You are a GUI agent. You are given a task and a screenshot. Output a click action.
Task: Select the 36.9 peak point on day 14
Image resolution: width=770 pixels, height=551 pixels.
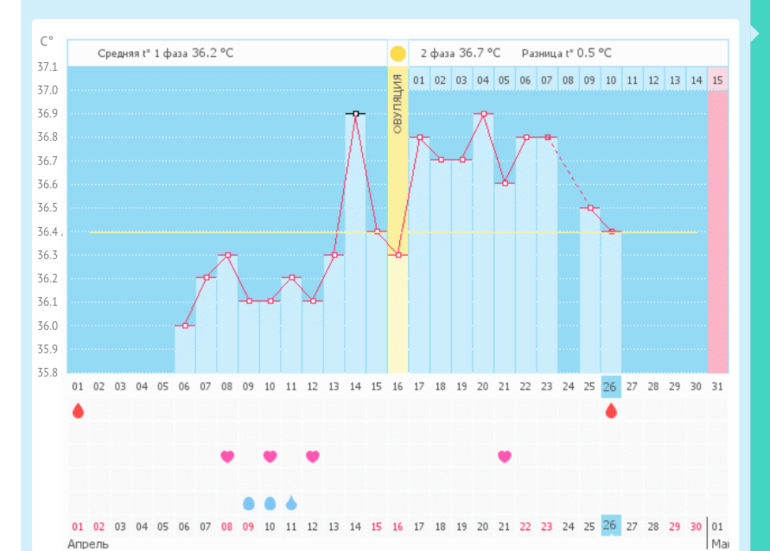(x=355, y=114)
